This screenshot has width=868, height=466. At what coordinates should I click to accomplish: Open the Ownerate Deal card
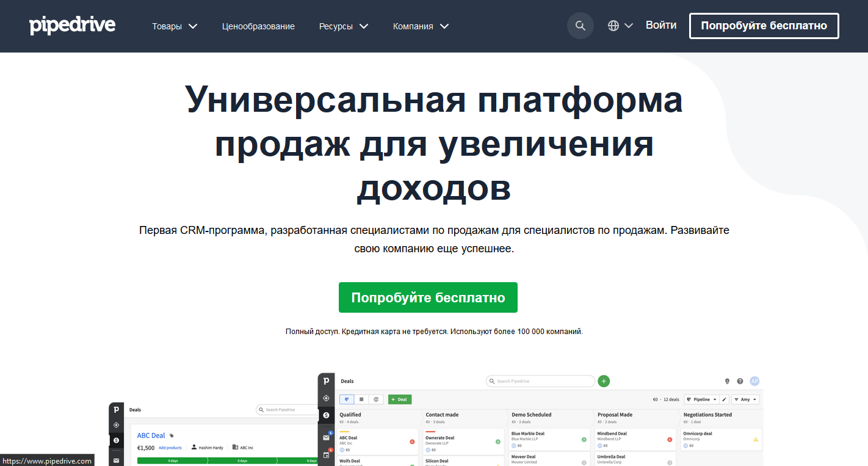[463, 442]
